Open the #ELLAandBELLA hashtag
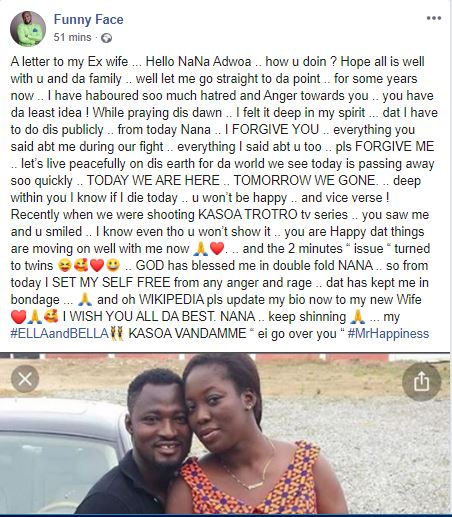 pyautogui.click(x=59, y=333)
